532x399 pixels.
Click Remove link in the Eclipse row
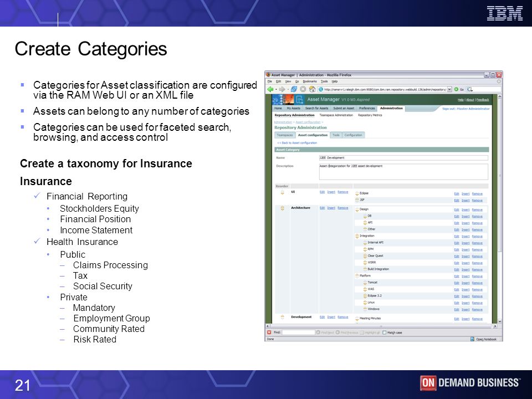click(x=477, y=194)
